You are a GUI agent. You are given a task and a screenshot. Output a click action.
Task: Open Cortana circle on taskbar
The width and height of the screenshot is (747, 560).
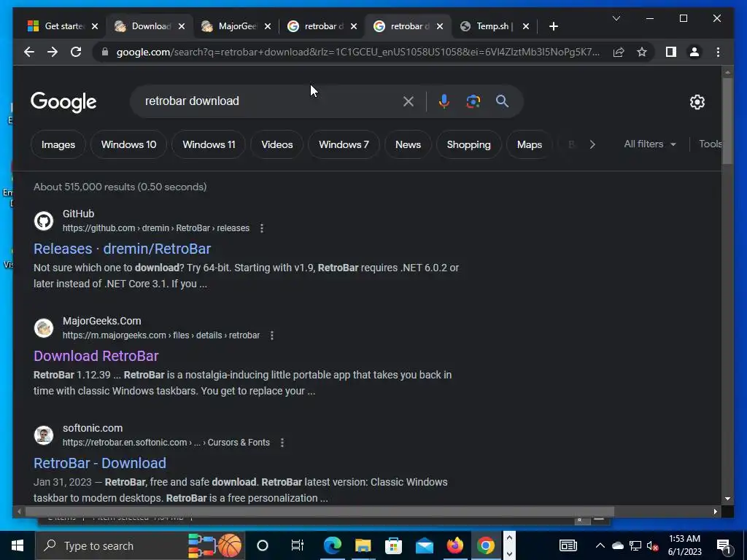click(x=263, y=545)
